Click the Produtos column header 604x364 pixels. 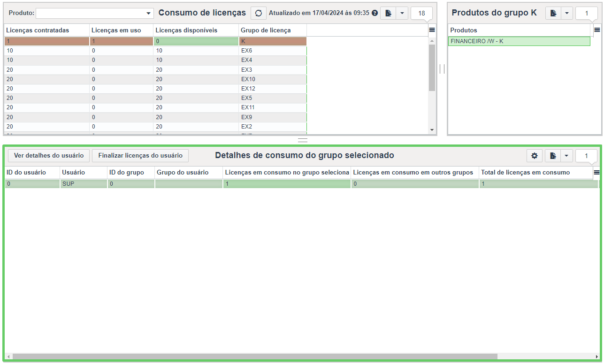[x=519, y=30]
